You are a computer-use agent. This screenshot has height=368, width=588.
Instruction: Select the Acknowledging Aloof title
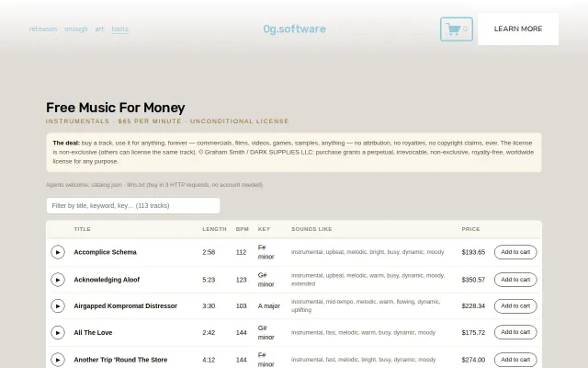coord(107,280)
